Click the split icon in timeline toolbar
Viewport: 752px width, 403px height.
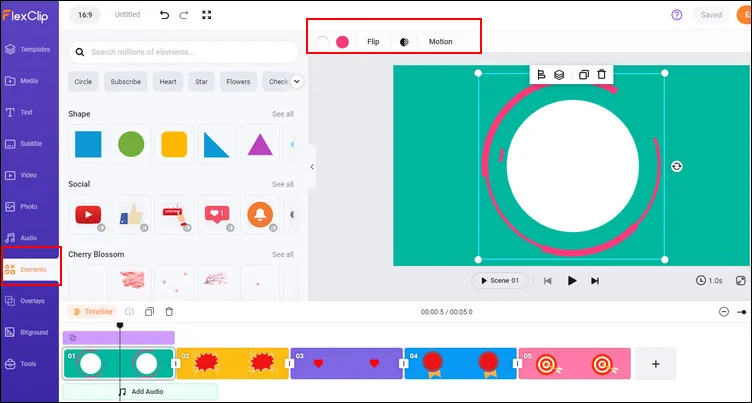point(129,312)
